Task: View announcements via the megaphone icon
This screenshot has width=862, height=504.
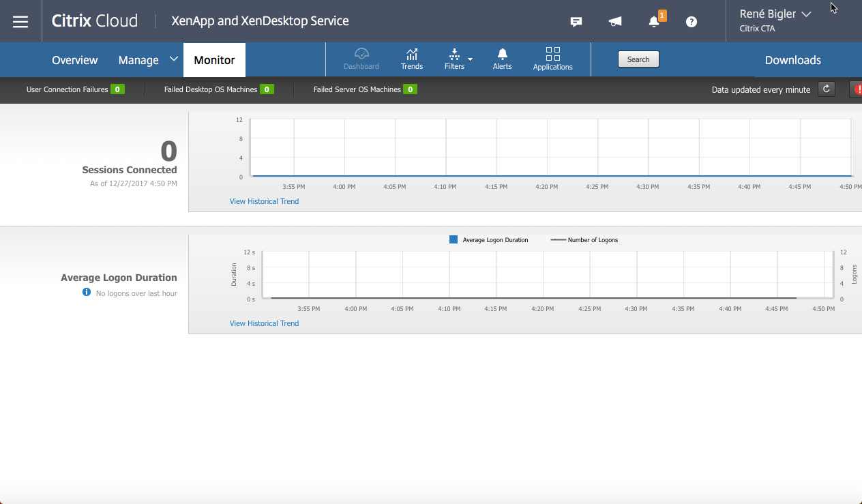Action: (614, 21)
